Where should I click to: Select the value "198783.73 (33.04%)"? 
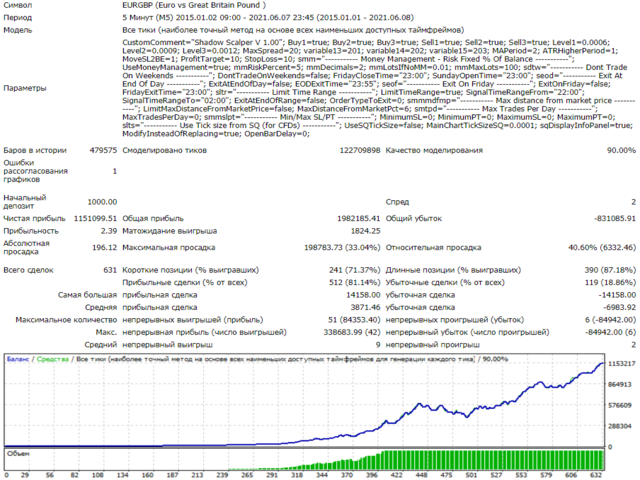tap(342, 247)
